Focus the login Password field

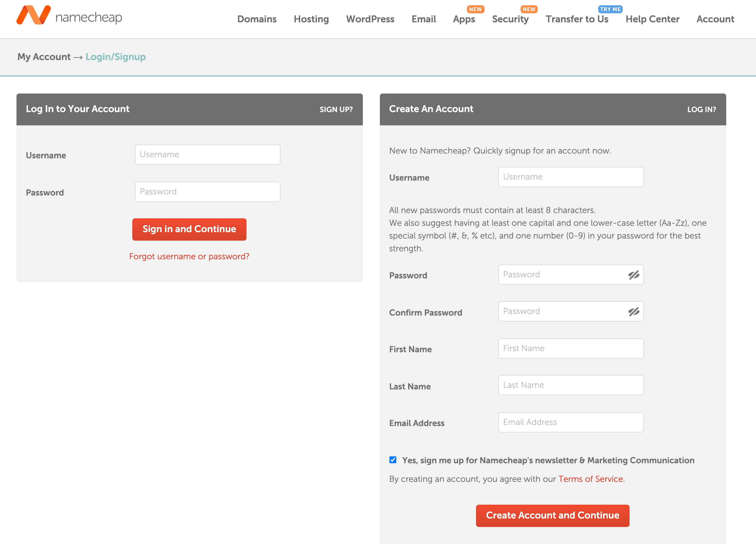click(208, 192)
